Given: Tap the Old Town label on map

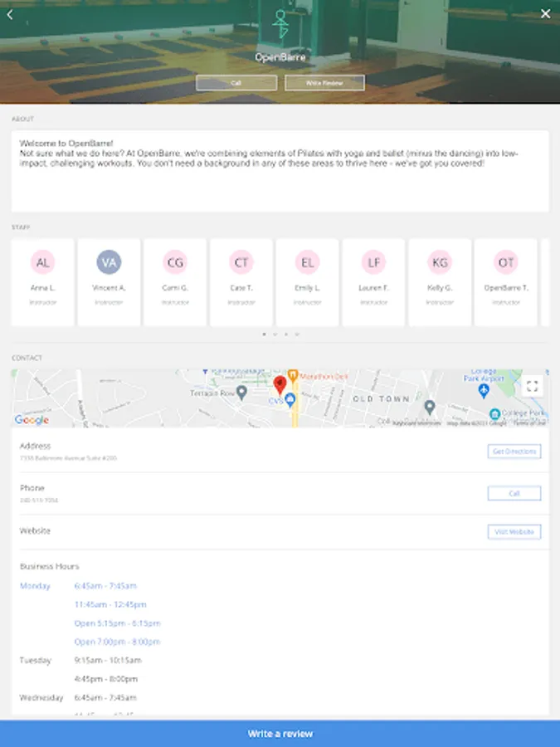Looking at the screenshot, I should [381, 398].
